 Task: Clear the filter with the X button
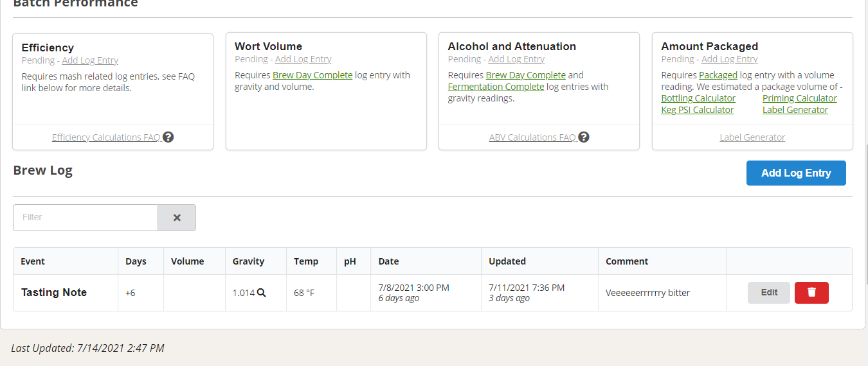(177, 218)
